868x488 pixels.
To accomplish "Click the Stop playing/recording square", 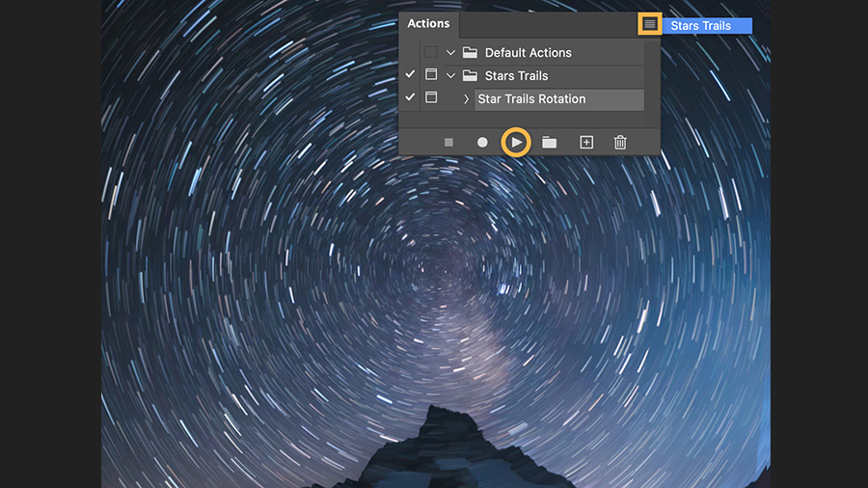I will [x=448, y=143].
